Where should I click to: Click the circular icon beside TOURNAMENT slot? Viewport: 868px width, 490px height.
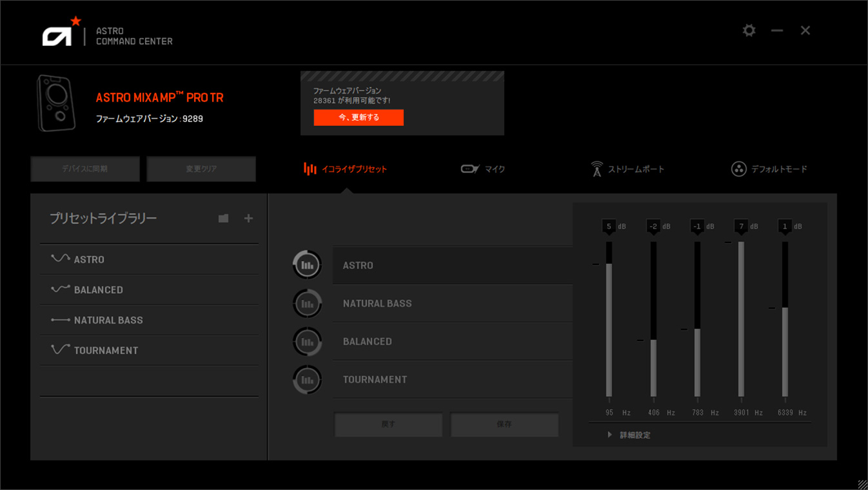(308, 380)
